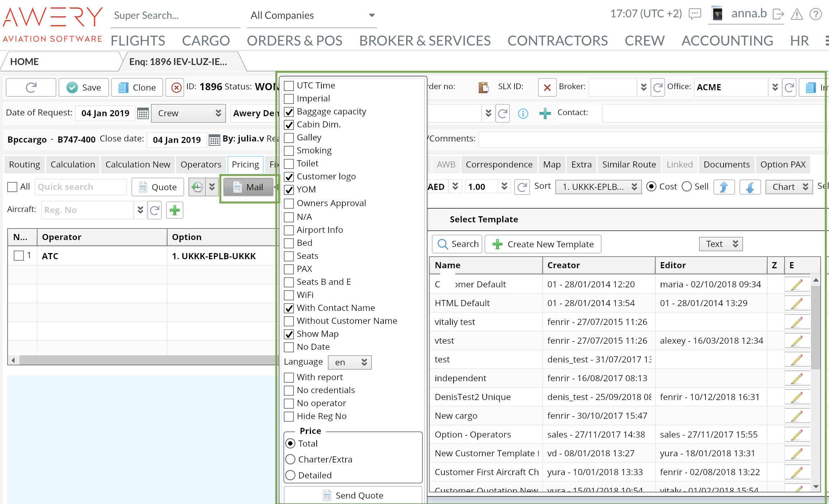
Task: Switch to the Correspondence tab
Action: pos(499,165)
